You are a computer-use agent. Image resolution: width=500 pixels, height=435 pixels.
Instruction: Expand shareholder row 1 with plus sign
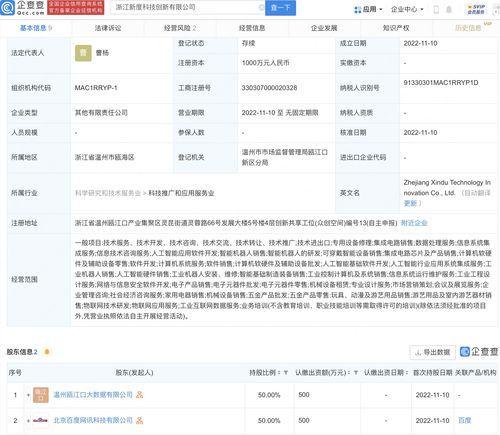28,395
